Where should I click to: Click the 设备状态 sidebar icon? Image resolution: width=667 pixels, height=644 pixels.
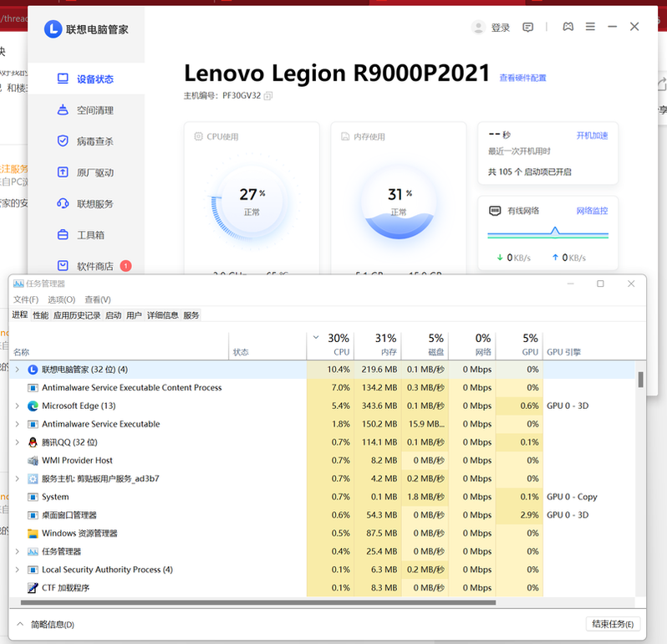coord(63,79)
